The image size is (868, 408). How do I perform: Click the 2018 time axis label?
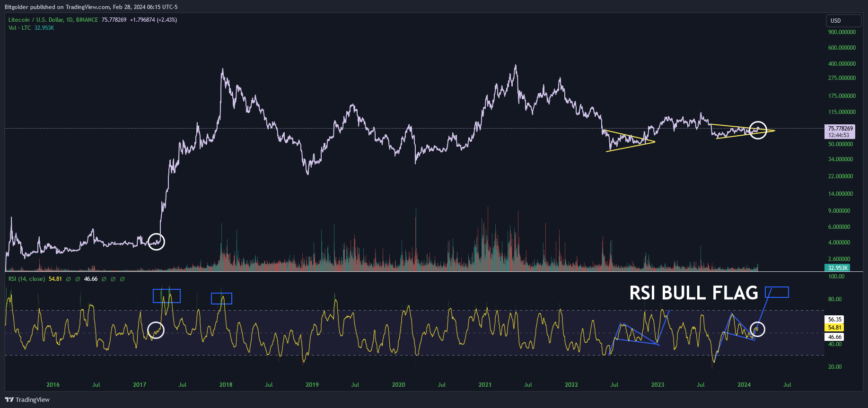[x=226, y=385]
